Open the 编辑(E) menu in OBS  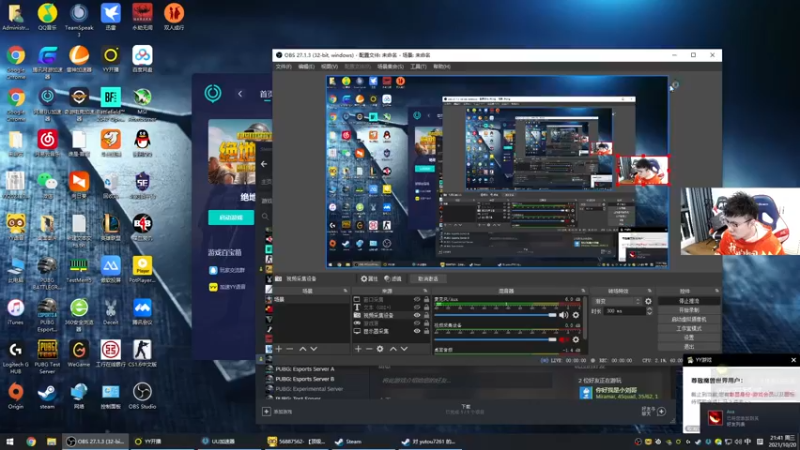(306, 67)
